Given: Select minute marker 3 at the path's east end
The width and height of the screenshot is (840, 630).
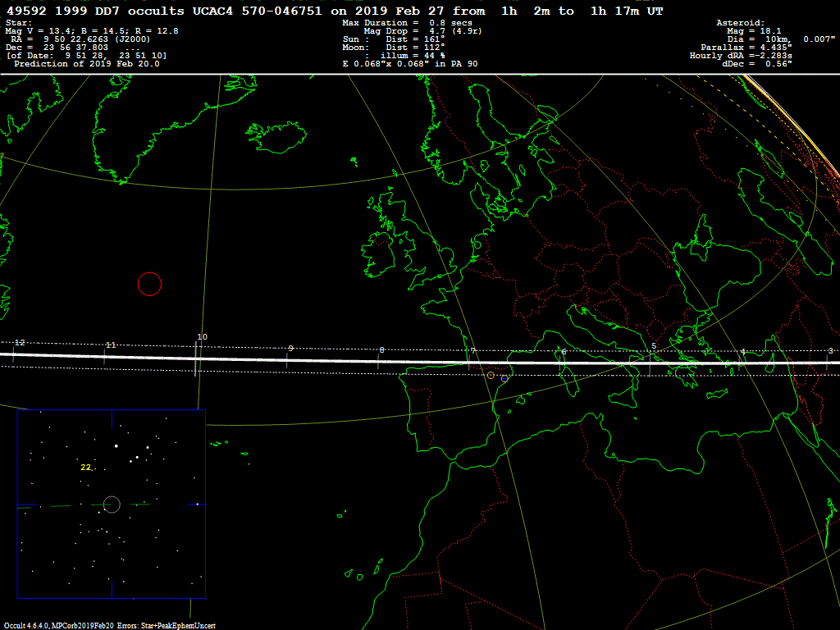Looking at the screenshot, I should [x=830, y=350].
